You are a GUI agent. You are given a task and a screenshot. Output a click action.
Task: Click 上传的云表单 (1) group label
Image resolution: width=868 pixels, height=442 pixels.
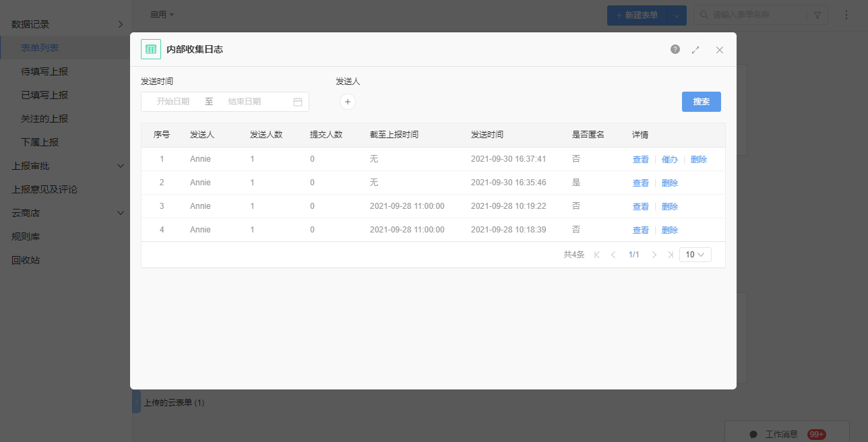tap(174, 403)
